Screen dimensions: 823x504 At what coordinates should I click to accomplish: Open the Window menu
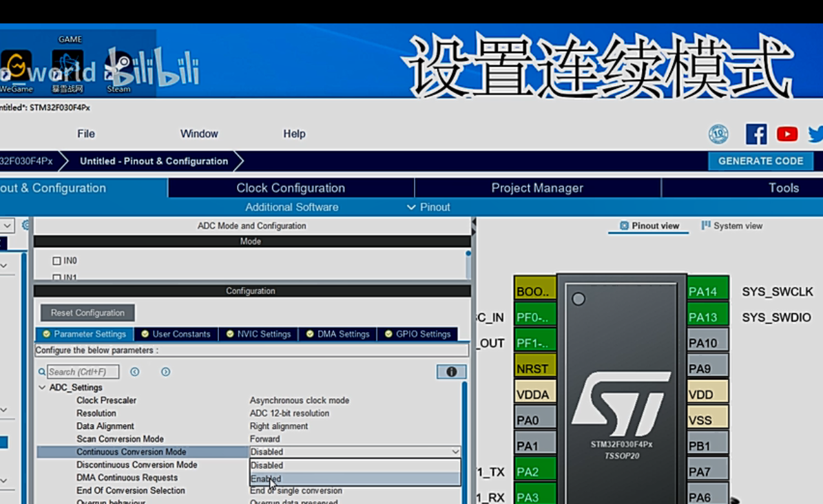coord(199,133)
